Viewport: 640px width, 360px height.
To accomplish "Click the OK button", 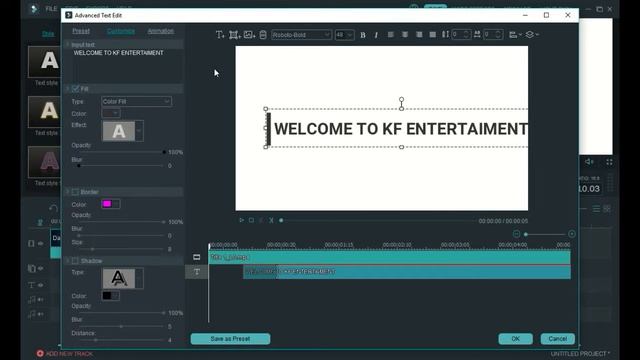I will [516, 339].
